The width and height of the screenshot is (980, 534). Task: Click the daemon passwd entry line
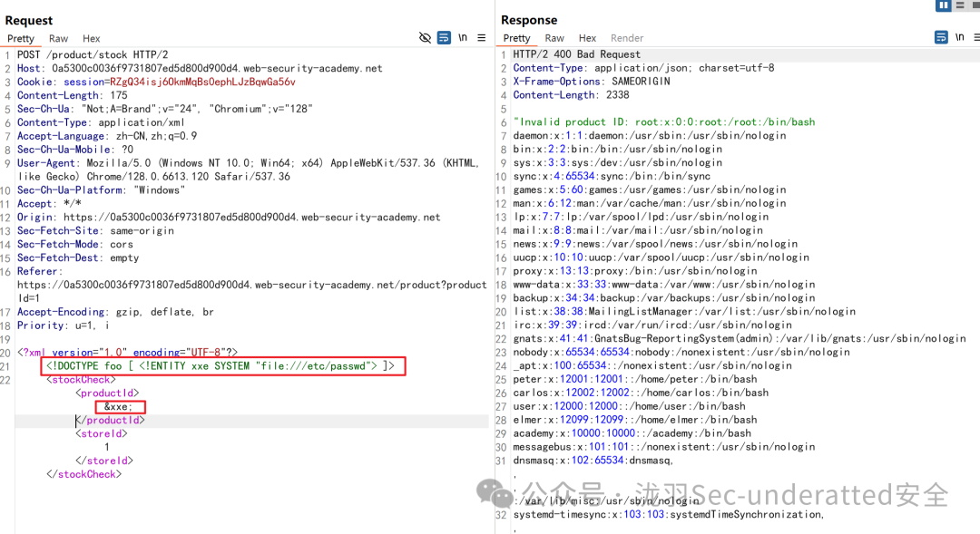click(x=650, y=136)
